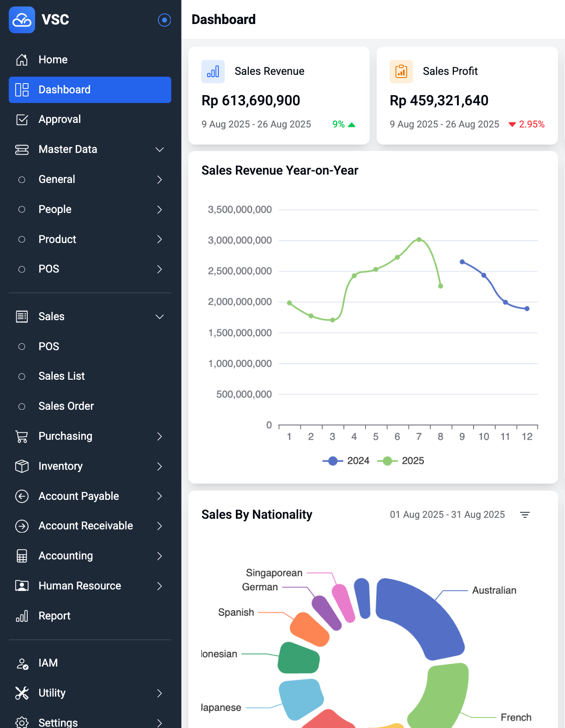Select the Product circle bullet
565x728 pixels.
coord(22,239)
